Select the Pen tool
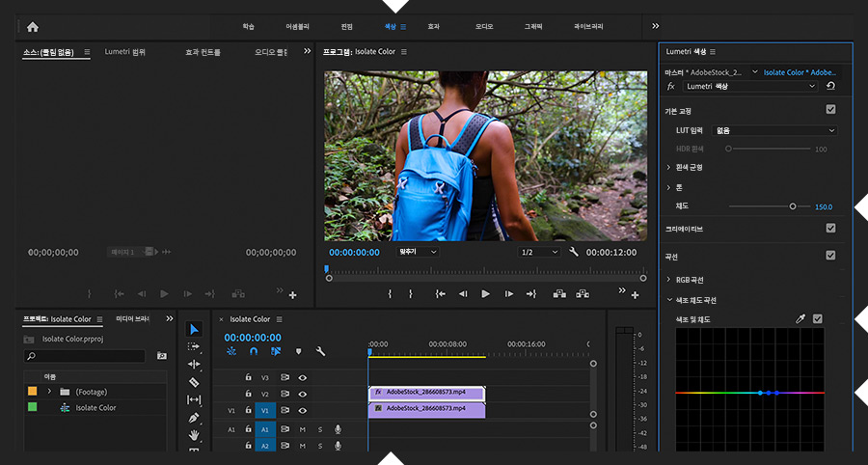868x465 pixels. 194,418
